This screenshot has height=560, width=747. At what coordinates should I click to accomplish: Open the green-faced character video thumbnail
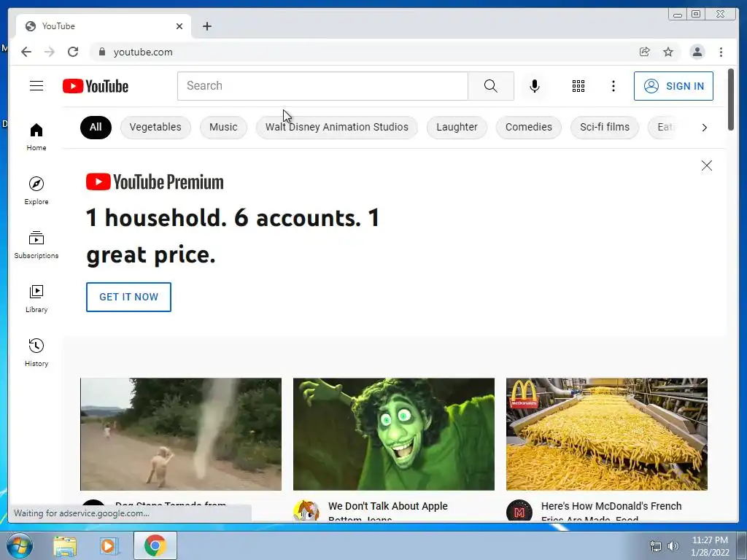point(393,435)
